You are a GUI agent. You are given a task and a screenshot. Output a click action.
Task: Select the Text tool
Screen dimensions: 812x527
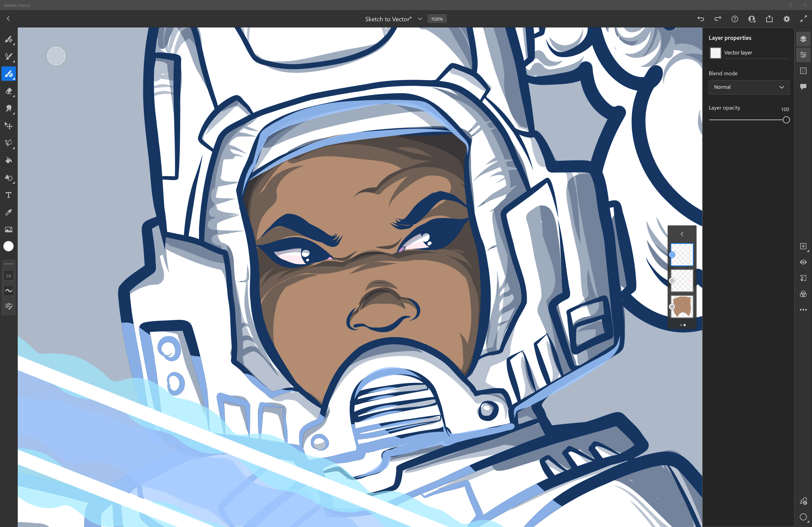pos(8,195)
